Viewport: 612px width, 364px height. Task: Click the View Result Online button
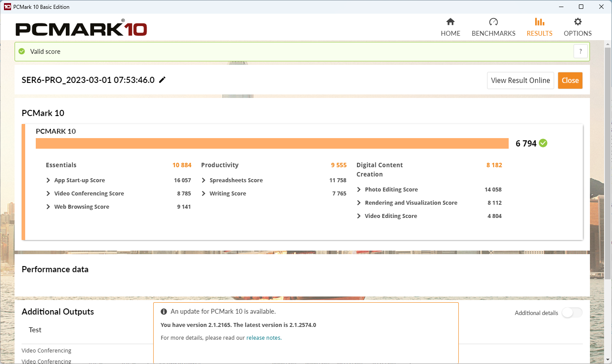521,80
